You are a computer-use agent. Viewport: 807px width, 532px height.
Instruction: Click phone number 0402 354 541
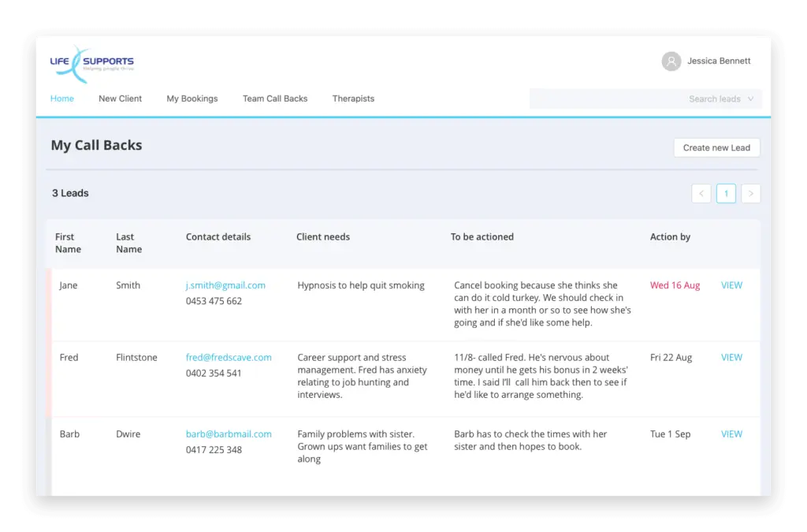[x=214, y=373]
